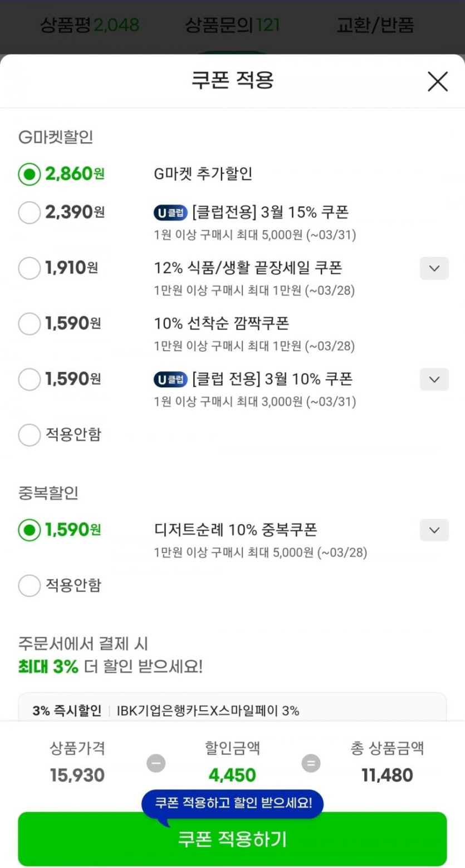Expand the club 3월 10% coupon dropdown
Image resolution: width=465 pixels, height=868 pixels.
[x=434, y=380]
